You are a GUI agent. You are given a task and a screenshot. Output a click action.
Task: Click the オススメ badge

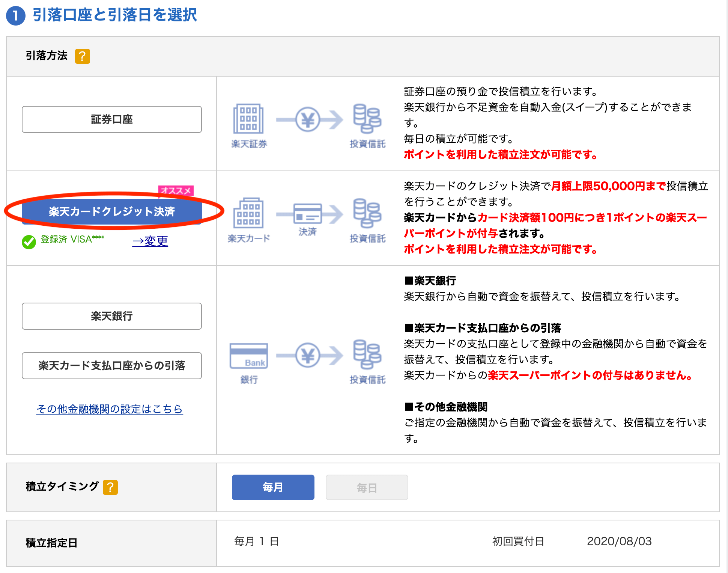pos(176,190)
